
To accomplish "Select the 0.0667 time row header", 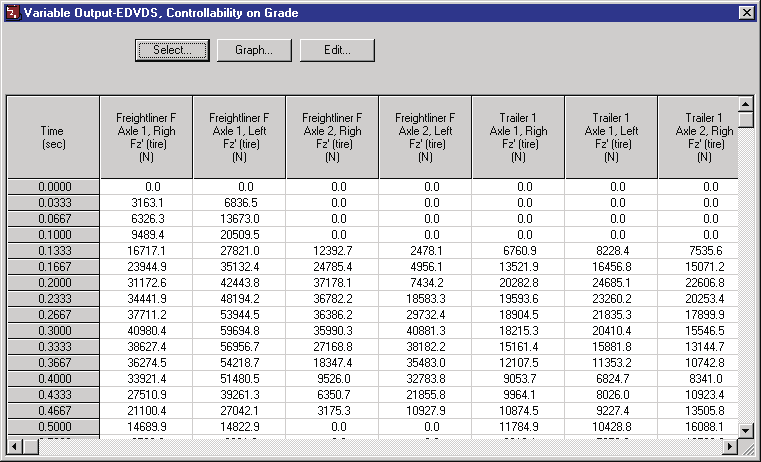I will 53,219.
